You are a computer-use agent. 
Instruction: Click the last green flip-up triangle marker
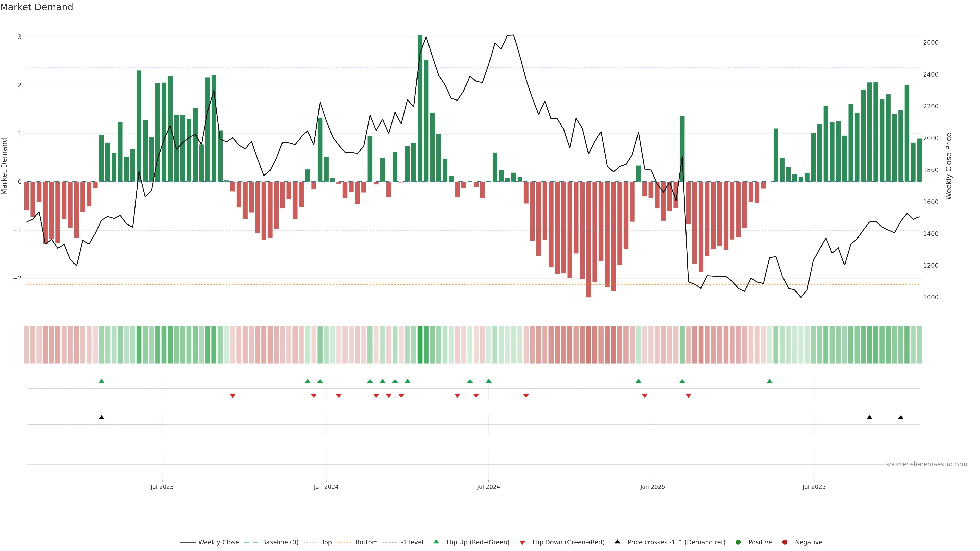click(770, 381)
